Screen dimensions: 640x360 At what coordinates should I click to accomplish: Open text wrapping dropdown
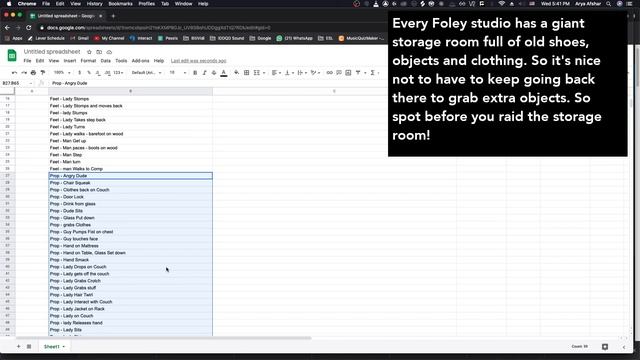302,73
